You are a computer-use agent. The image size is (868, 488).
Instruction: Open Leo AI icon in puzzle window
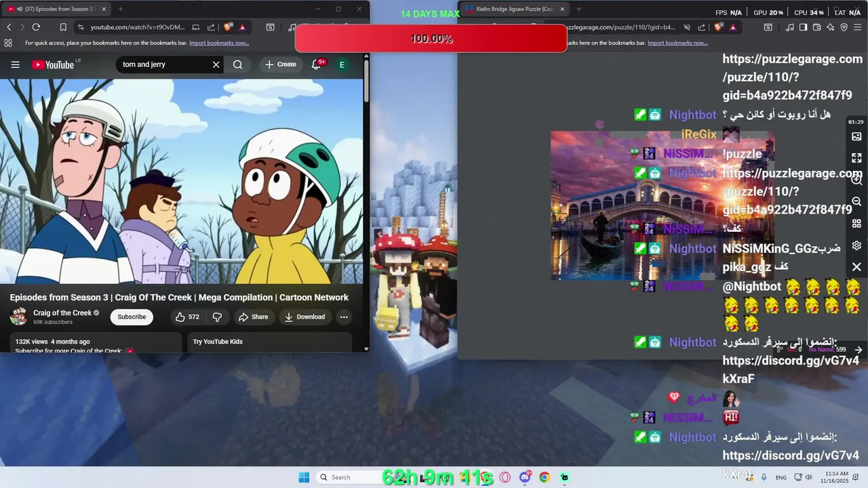[831, 27]
